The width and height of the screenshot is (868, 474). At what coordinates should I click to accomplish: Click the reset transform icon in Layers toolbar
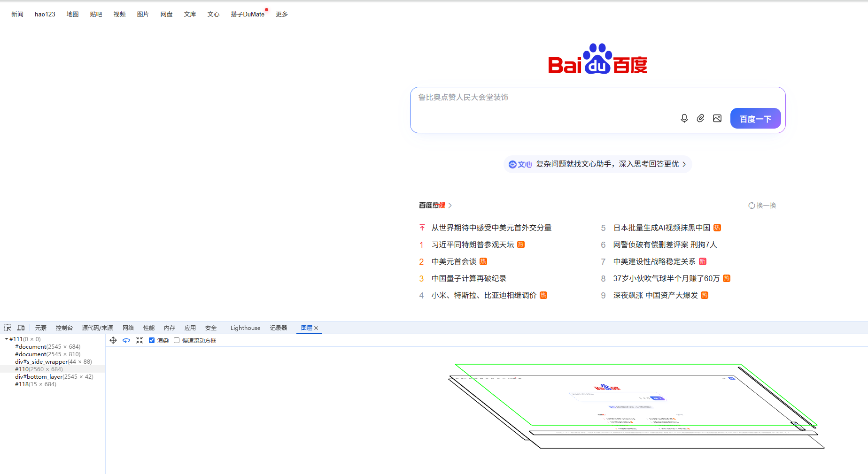pos(139,340)
